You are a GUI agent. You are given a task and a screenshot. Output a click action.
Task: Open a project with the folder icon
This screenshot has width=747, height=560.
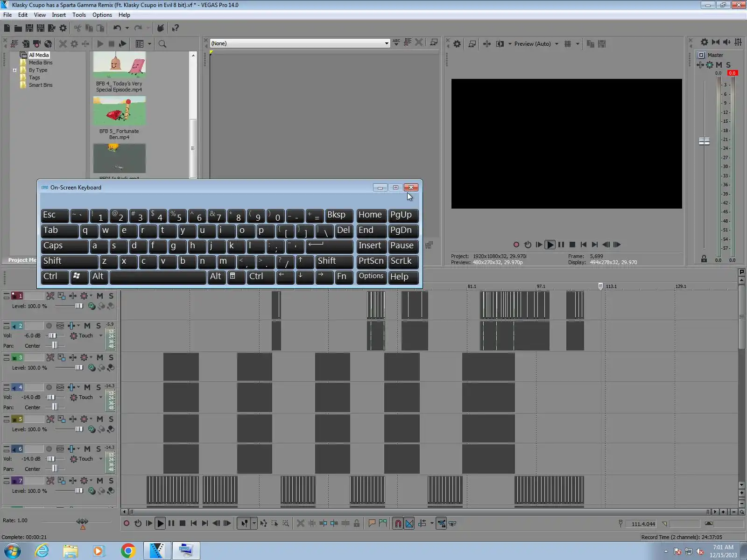[x=18, y=28]
